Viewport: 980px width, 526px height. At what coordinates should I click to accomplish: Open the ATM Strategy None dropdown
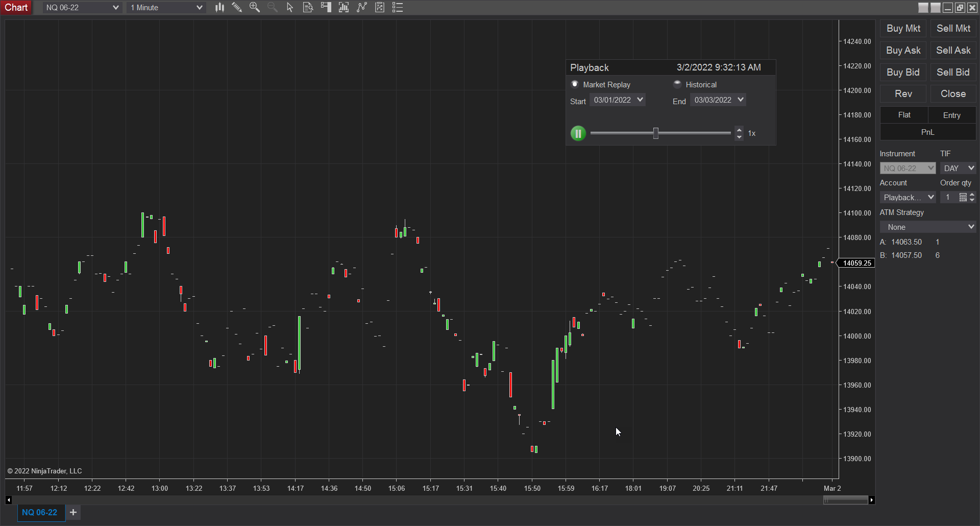coord(928,227)
